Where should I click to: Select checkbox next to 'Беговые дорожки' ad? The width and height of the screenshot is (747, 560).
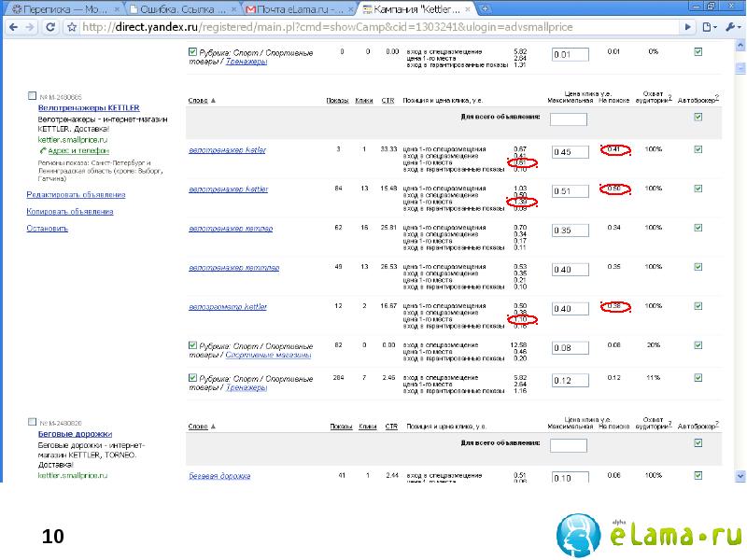tap(32, 423)
